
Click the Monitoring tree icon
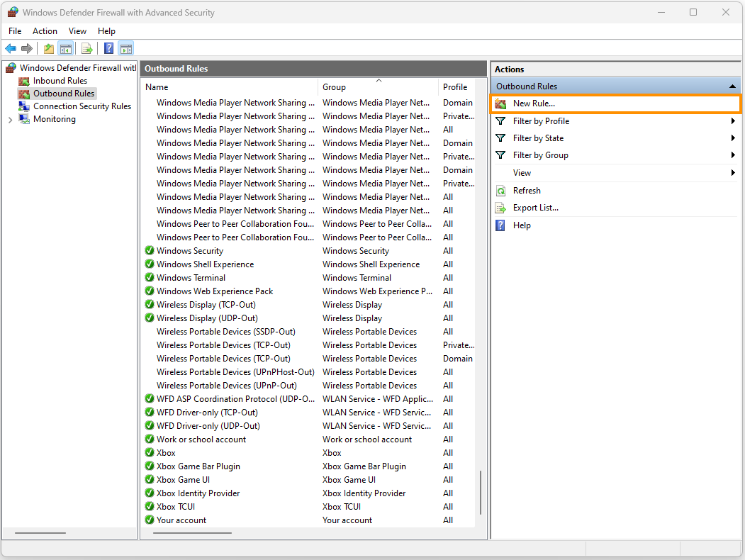tap(24, 119)
